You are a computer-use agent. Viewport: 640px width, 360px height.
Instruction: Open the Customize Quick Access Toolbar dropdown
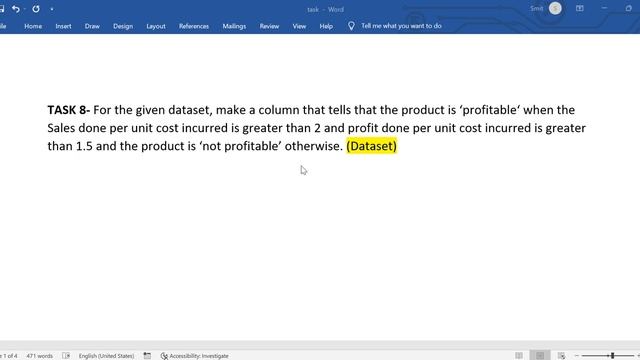tap(52, 9)
